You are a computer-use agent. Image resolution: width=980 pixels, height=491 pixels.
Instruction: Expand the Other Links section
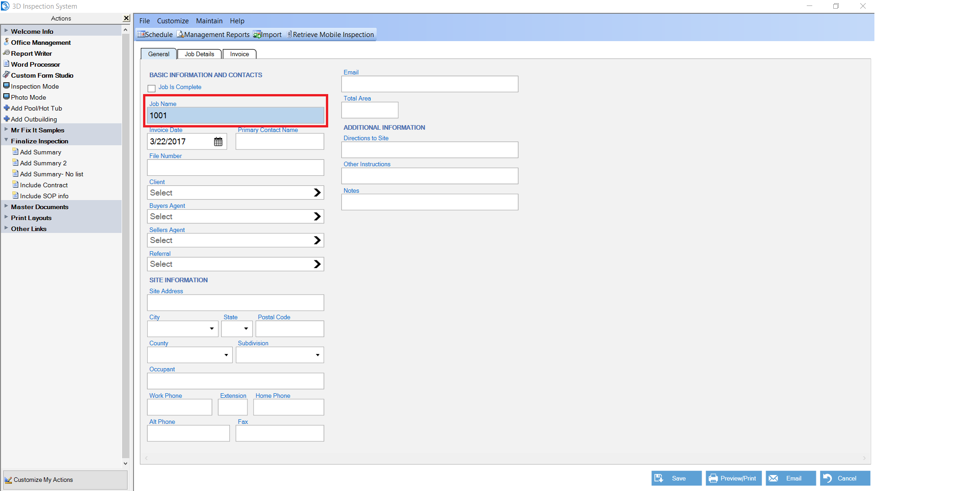coord(6,228)
